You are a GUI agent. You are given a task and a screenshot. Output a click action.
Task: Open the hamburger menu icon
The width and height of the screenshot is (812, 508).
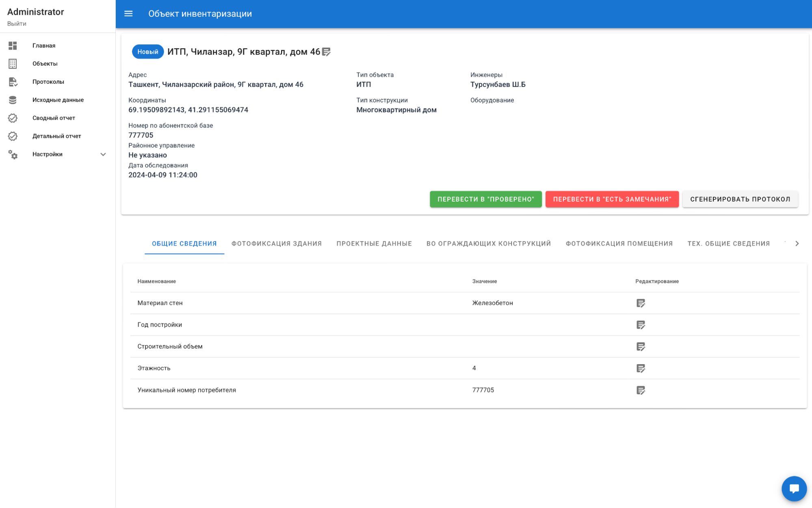[x=128, y=14]
